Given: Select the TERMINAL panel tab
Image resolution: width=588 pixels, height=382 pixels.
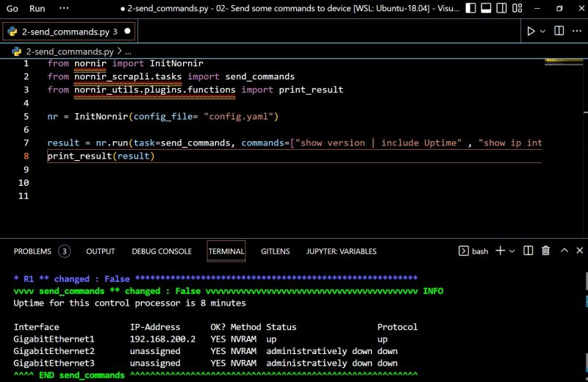Looking at the screenshot, I should pos(226,251).
